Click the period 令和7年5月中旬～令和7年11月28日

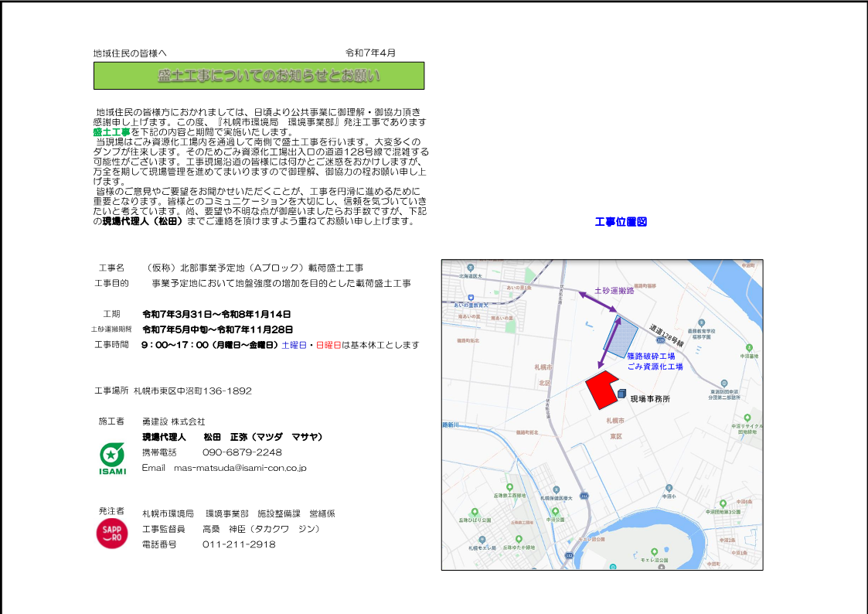point(217,329)
